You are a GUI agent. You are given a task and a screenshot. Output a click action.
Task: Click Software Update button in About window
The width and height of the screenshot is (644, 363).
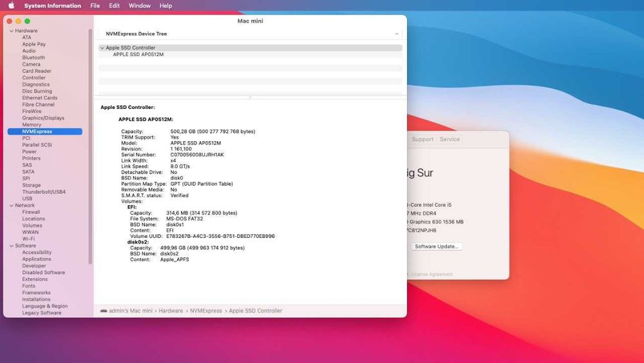point(436,247)
